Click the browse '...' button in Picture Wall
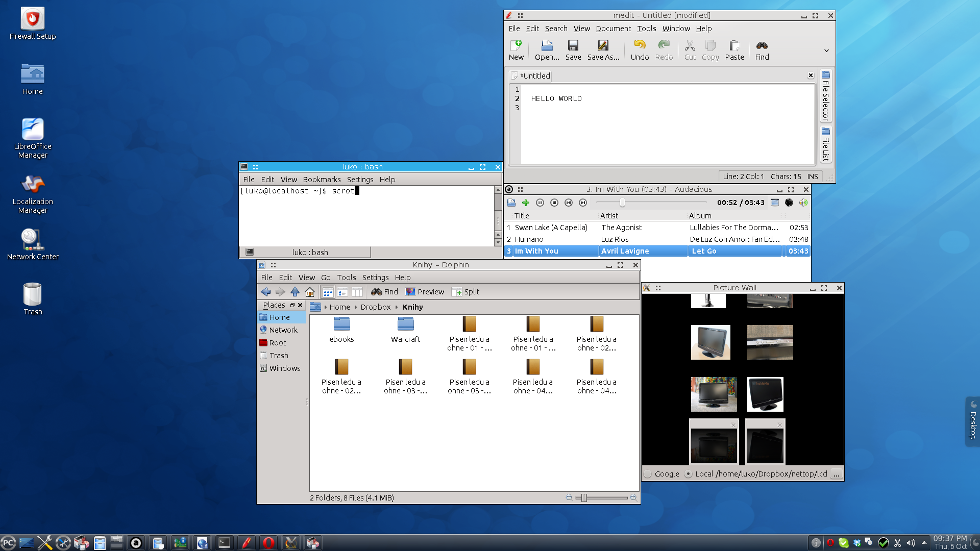The width and height of the screenshot is (980, 551). point(836,474)
